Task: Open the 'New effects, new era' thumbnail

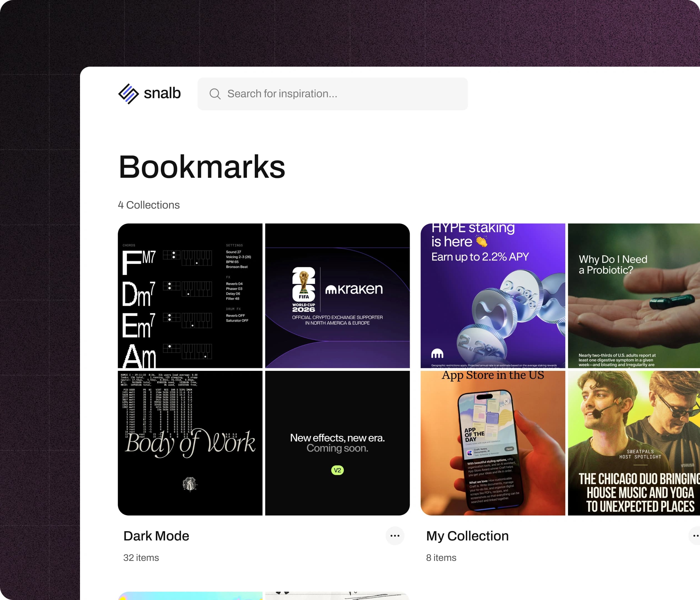Action: click(x=337, y=443)
